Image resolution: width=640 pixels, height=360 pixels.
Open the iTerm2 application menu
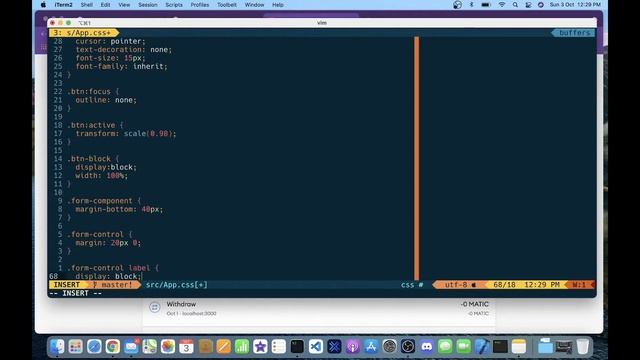pyautogui.click(x=64, y=5)
